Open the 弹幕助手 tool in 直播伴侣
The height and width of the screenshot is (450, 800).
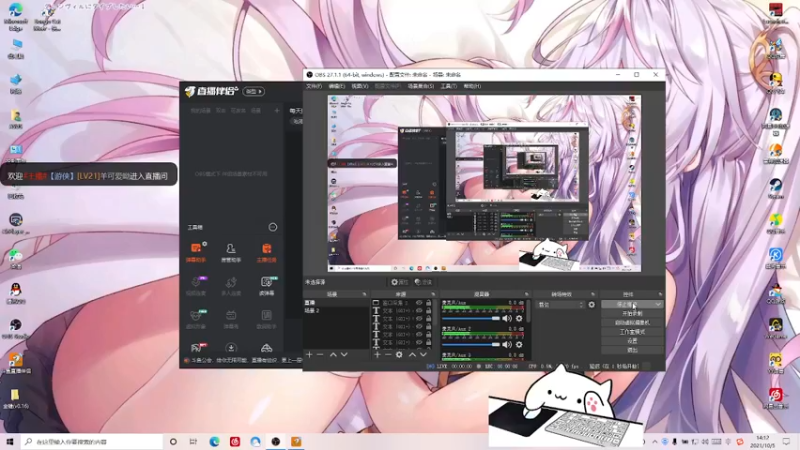(196, 253)
